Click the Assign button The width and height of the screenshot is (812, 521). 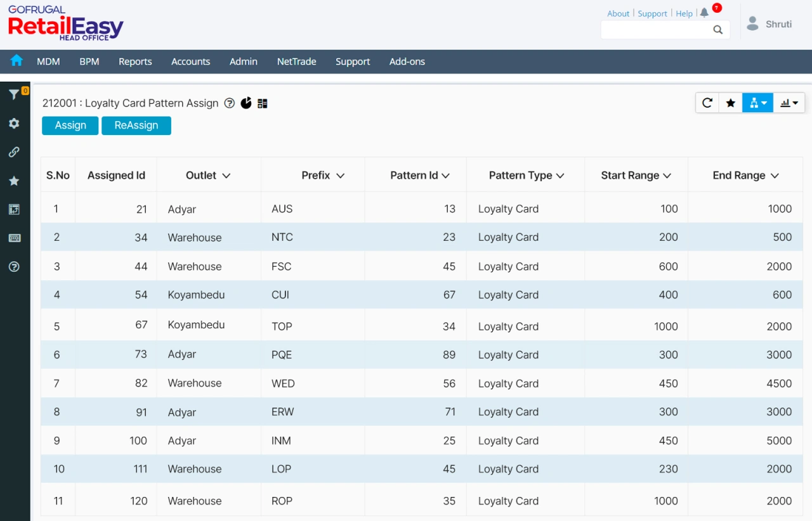(70, 125)
